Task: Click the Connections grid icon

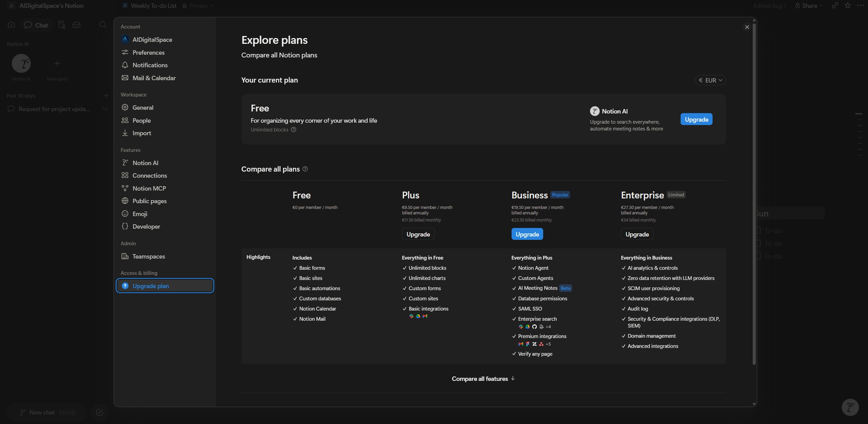Action: (125, 175)
